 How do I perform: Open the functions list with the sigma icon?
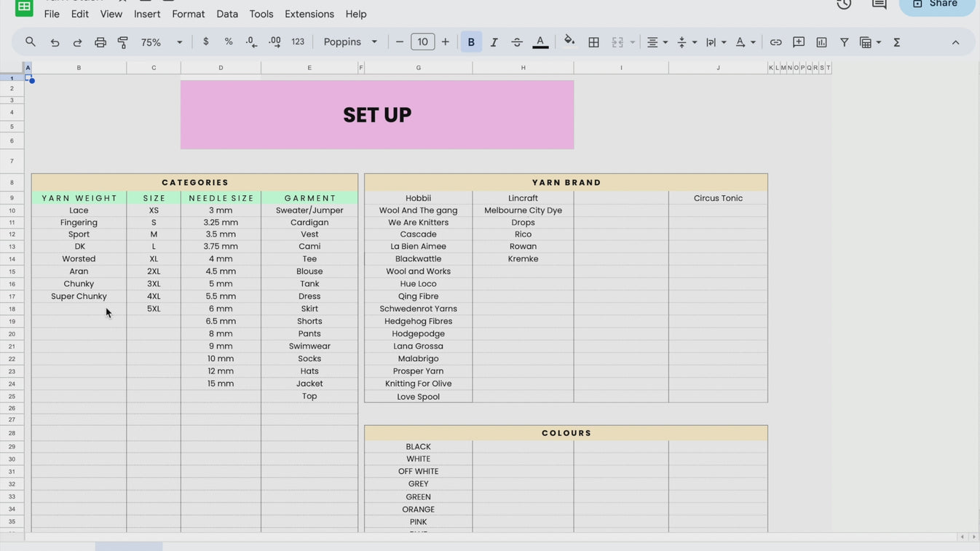pyautogui.click(x=897, y=41)
